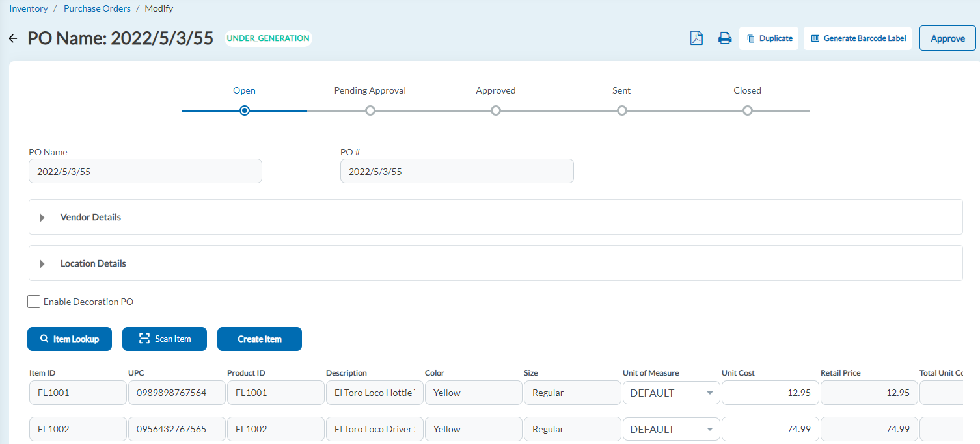Click the print icon
This screenshot has width=980, height=444.
coord(725,38)
